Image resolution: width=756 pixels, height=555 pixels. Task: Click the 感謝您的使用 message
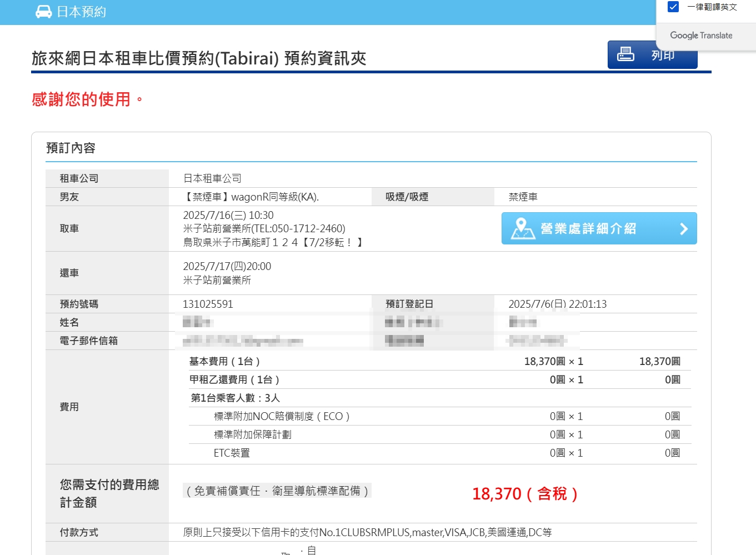click(87, 99)
